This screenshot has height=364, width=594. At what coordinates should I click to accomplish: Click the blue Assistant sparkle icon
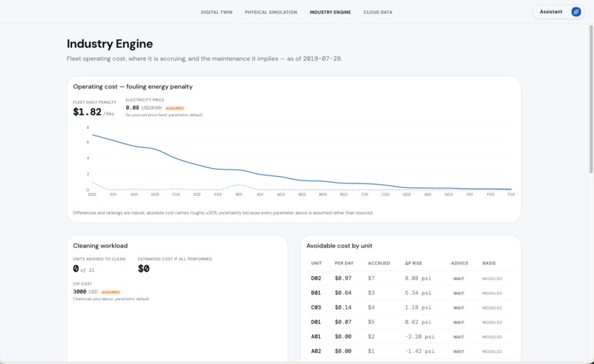point(576,12)
